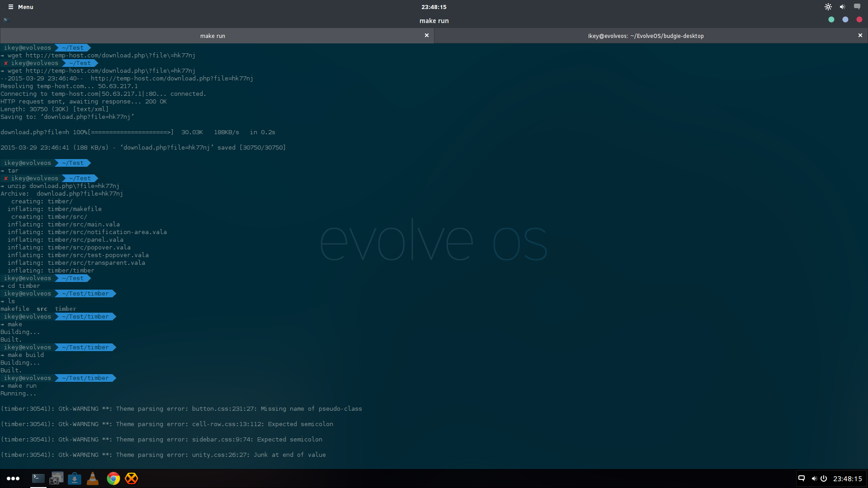Open the orange HexChat icon

tap(132, 479)
